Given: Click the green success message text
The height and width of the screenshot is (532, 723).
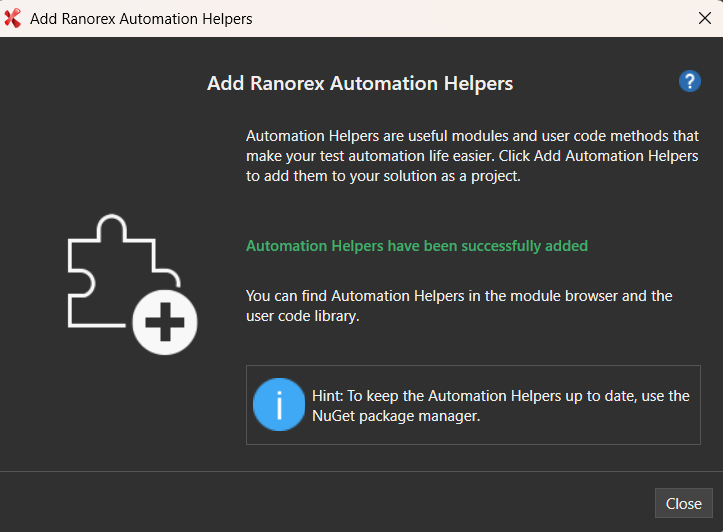Looking at the screenshot, I should (417, 246).
